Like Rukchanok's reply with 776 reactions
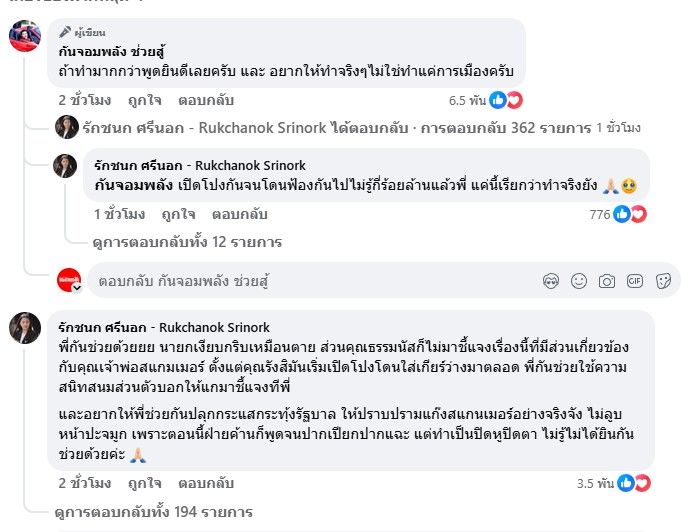 (178, 214)
